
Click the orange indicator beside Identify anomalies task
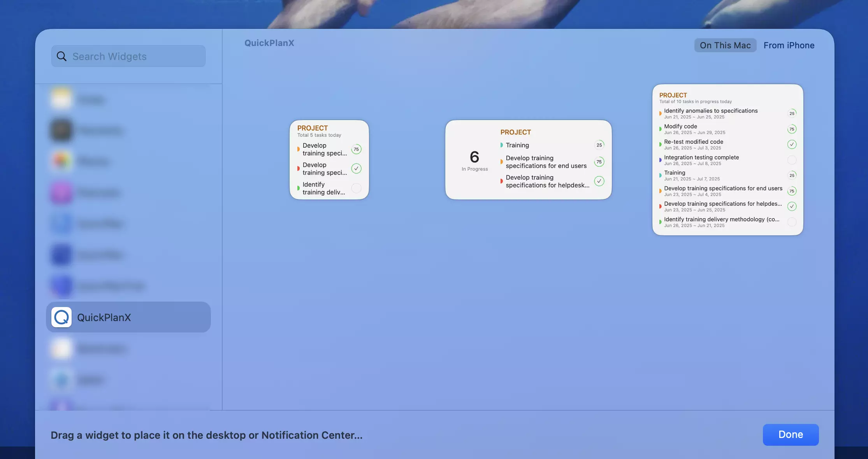tap(660, 113)
